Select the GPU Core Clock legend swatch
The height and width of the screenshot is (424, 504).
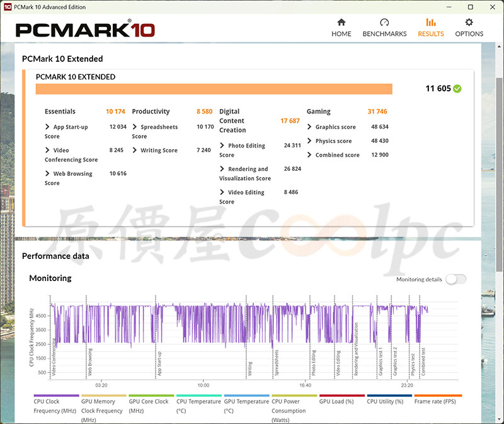(x=151, y=396)
